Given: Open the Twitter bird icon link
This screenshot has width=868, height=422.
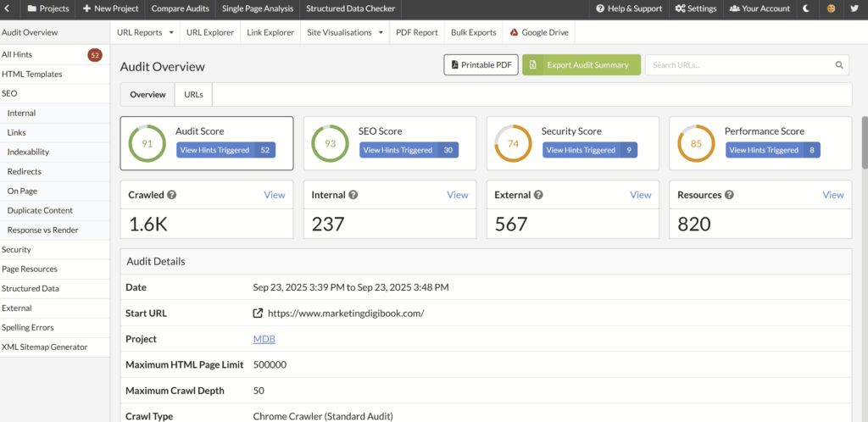Looking at the screenshot, I should click(854, 8).
